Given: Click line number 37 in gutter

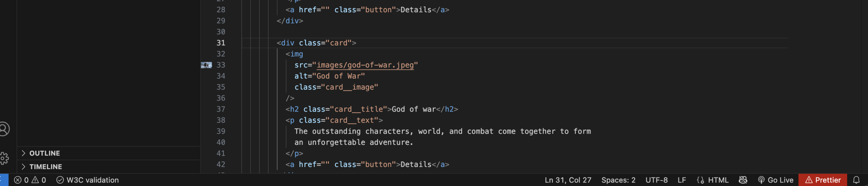Looking at the screenshot, I should click(x=221, y=109).
